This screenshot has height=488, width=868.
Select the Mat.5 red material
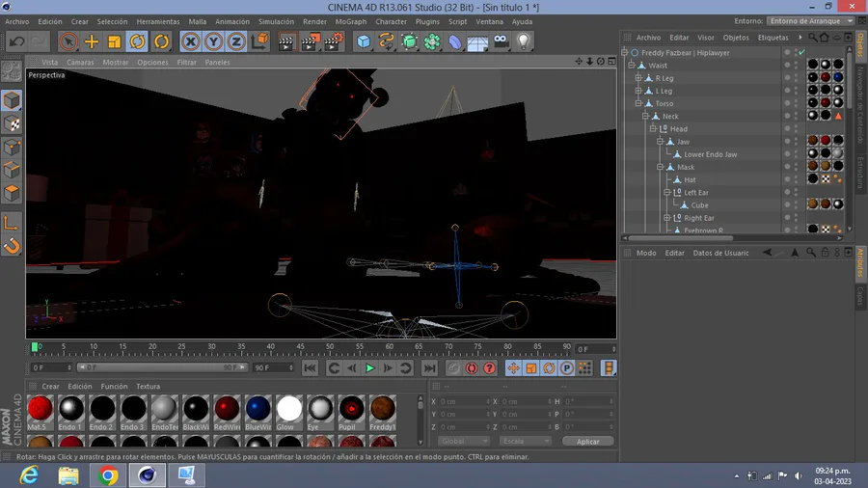[x=40, y=412]
